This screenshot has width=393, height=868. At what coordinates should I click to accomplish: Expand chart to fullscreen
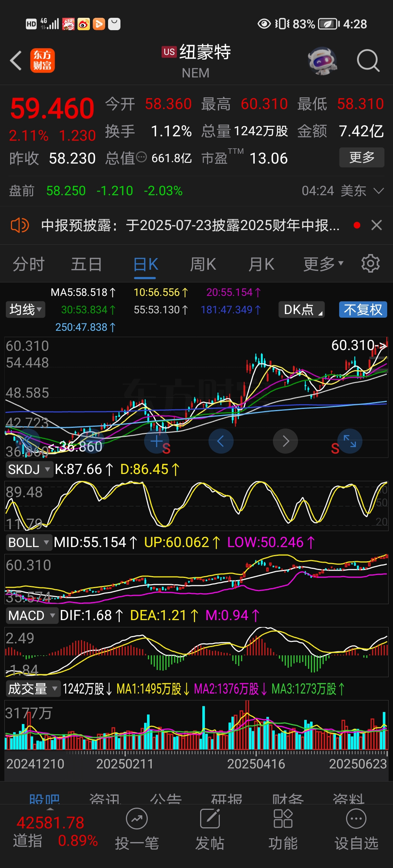pyautogui.click(x=350, y=441)
